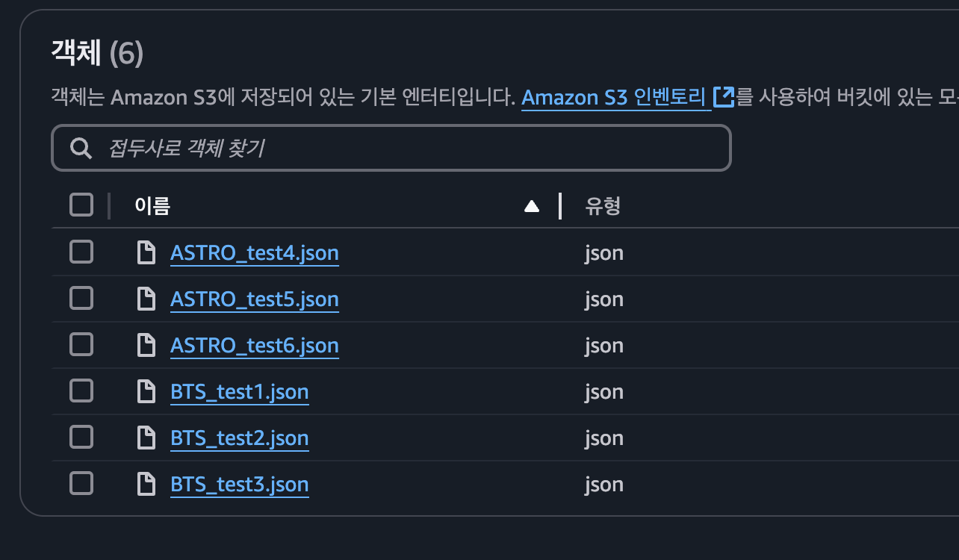Click the file icon beside BTS_test3.json
Viewport: 959px width, 560px height.
[146, 484]
